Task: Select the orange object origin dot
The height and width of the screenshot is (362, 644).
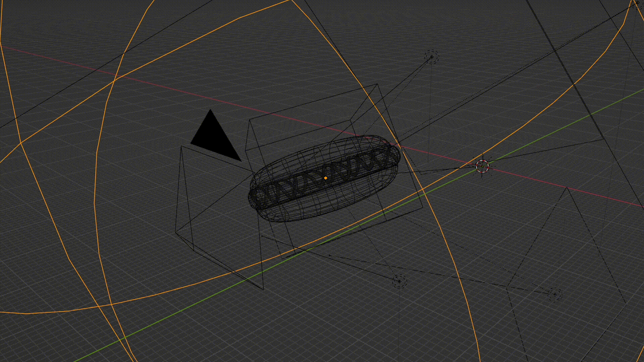Action: pos(325,178)
